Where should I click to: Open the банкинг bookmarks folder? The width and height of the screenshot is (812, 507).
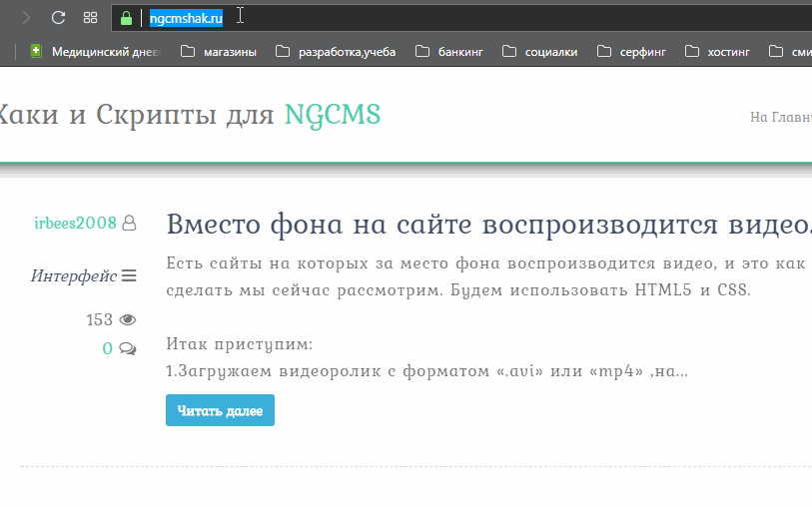point(449,52)
